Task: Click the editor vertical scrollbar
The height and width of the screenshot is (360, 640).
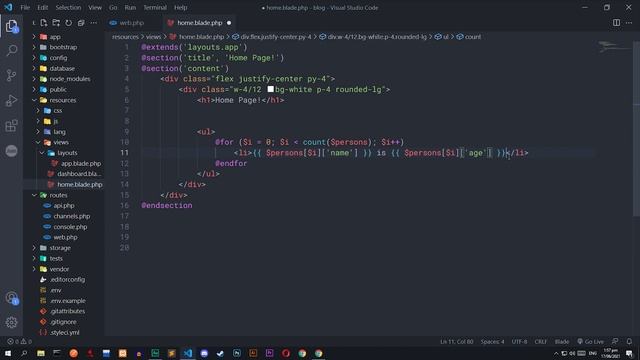Action: click(x=636, y=129)
